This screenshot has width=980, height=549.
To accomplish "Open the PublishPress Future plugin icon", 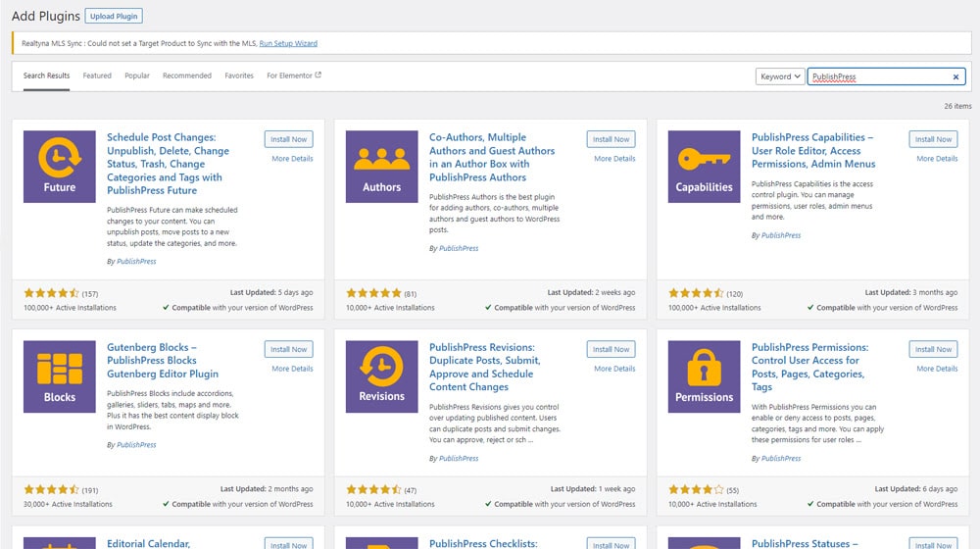I will click(60, 167).
